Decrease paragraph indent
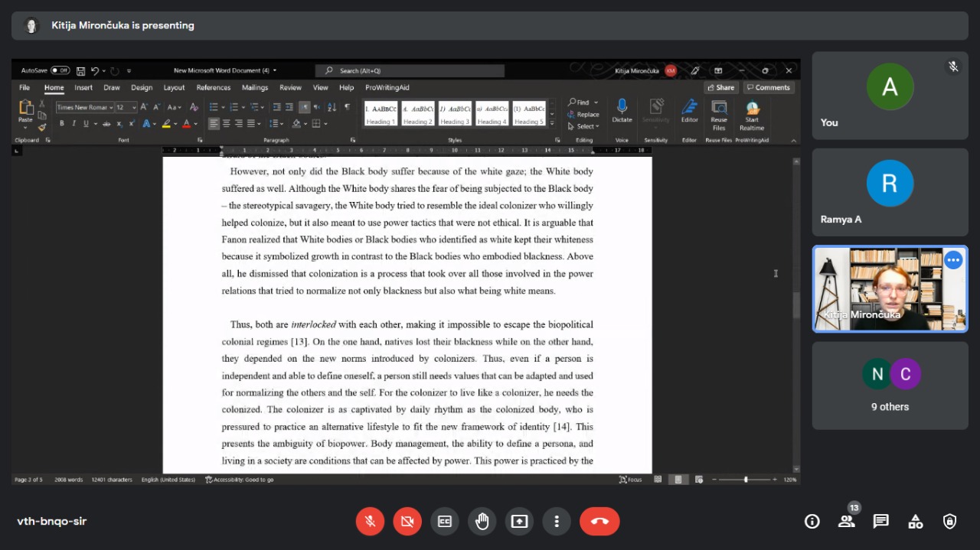The height and width of the screenshot is (550, 980). tap(277, 107)
